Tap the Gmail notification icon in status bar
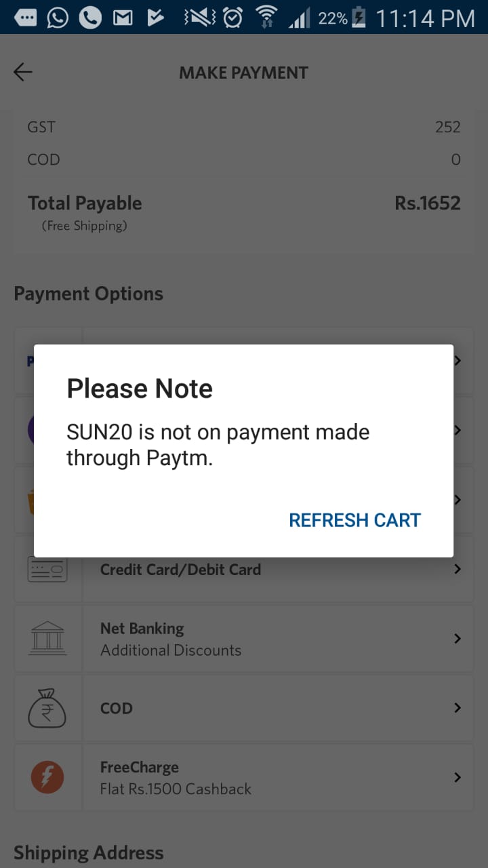Image resolution: width=488 pixels, height=868 pixels. pyautogui.click(x=123, y=18)
